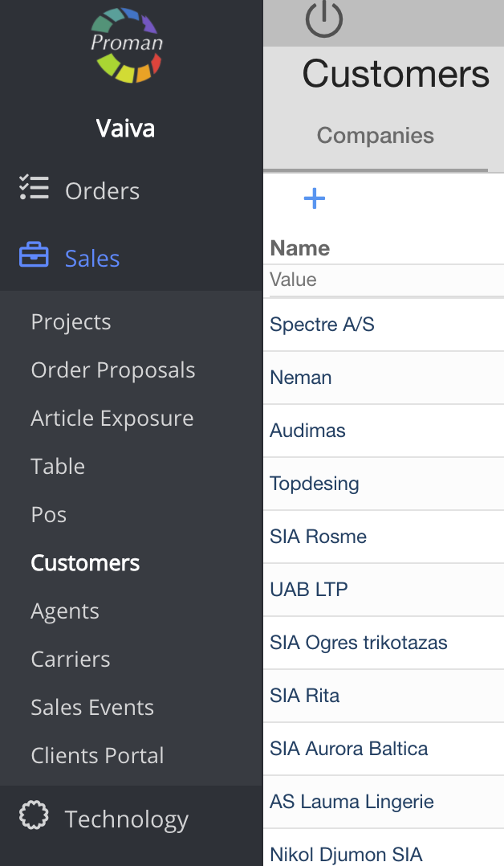The image size is (504, 866).
Task: Switch to the Companies tab
Action: [375, 136]
